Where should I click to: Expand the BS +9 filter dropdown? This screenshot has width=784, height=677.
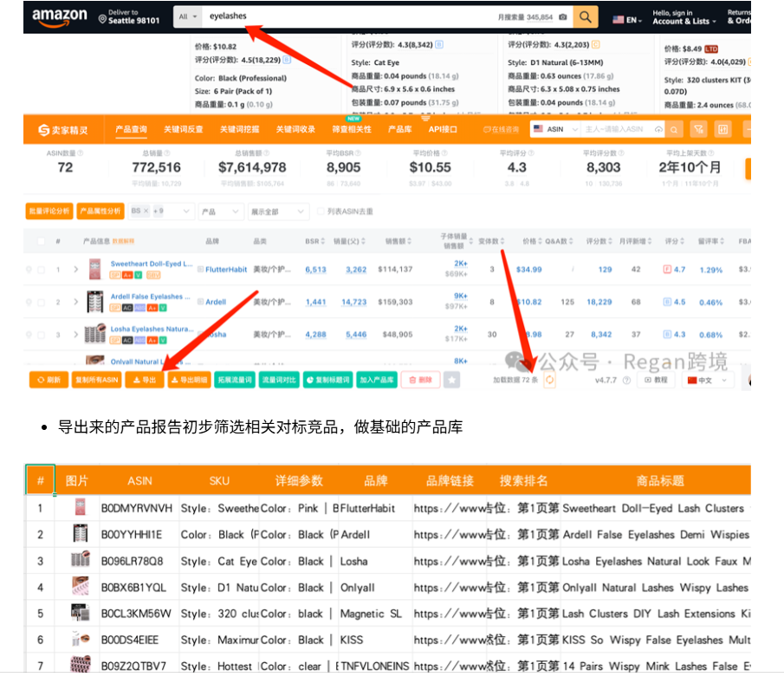coord(186,212)
